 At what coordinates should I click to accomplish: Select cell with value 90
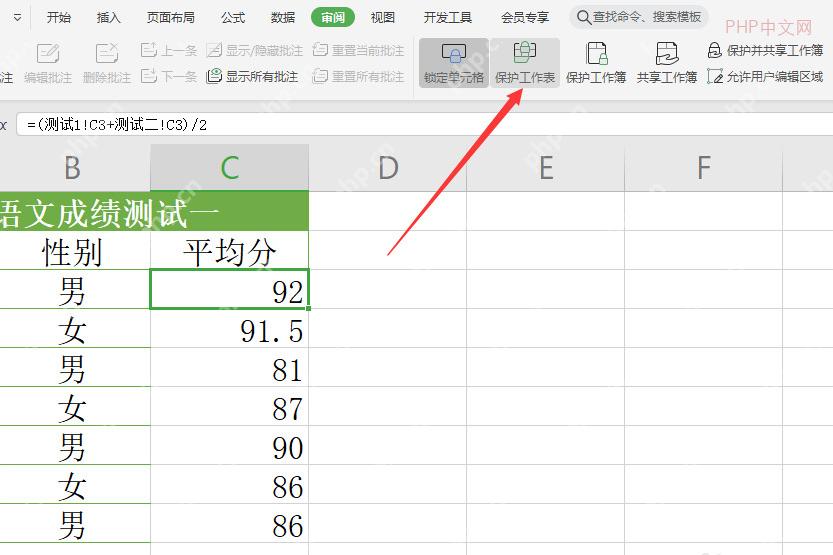tap(230, 445)
